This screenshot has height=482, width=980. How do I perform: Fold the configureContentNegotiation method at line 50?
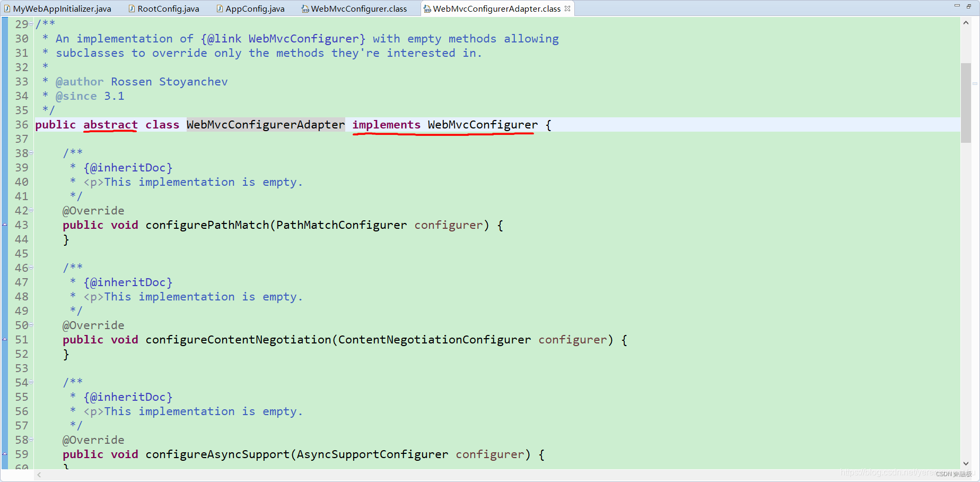pyautogui.click(x=31, y=325)
